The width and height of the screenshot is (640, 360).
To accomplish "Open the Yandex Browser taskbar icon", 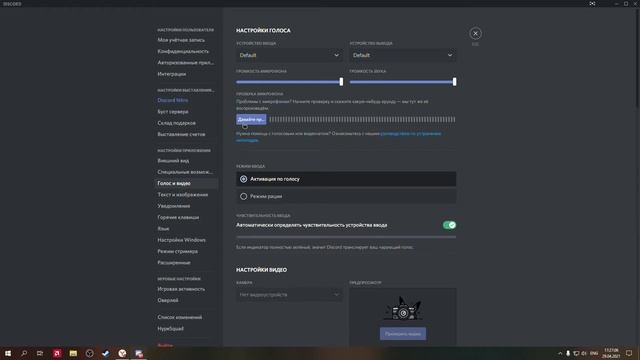I will coord(122,353).
